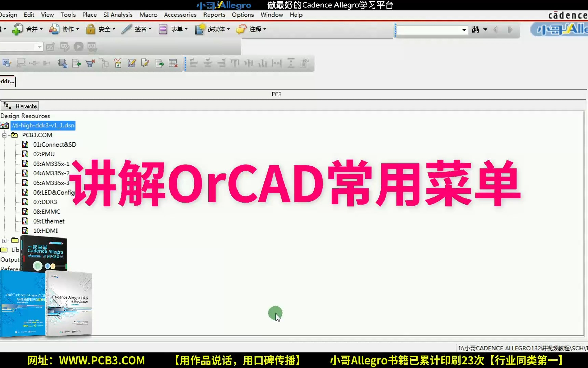Image resolution: width=588 pixels, height=368 pixels.
Task: Expand the simulation profile combo box
Action: click(x=40, y=47)
